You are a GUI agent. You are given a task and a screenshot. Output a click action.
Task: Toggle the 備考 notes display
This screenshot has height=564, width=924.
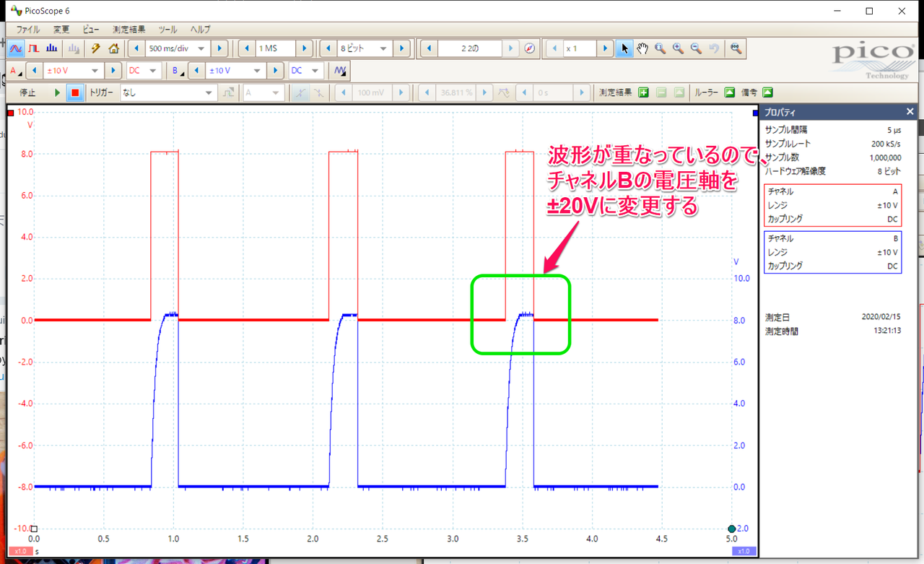pyautogui.click(x=767, y=92)
